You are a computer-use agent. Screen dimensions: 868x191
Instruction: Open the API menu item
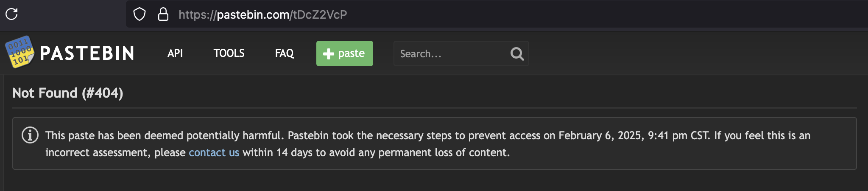[175, 53]
